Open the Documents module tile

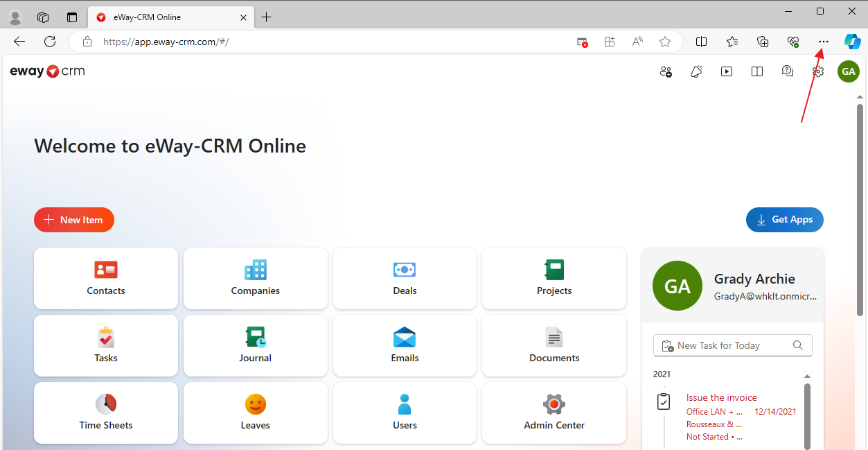click(x=554, y=346)
